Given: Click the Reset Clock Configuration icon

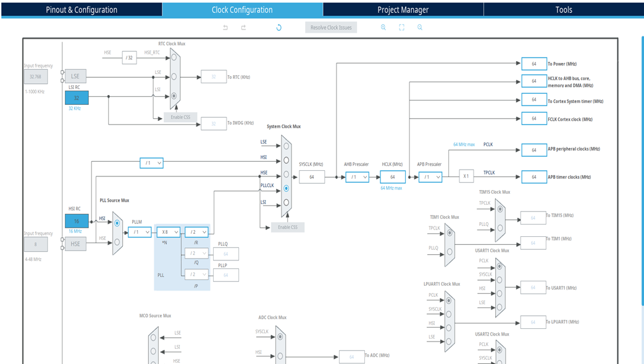Looking at the screenshot, I should (x=278, y=27).
